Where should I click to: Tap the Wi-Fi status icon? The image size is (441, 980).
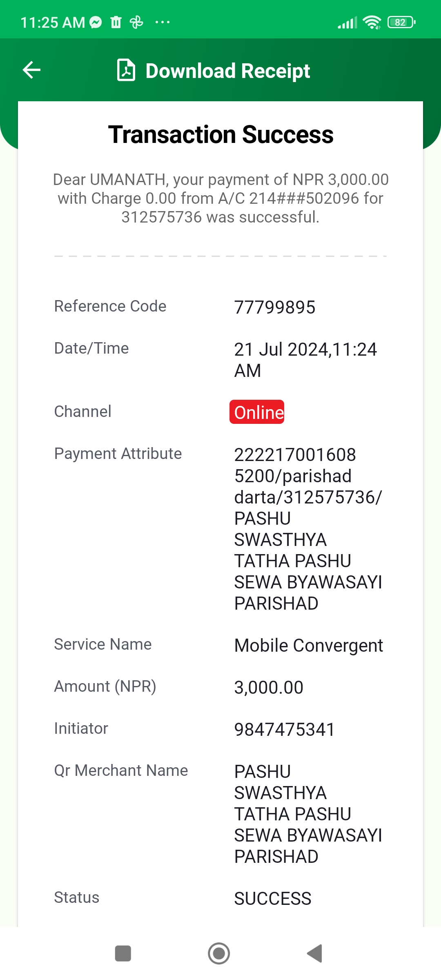coord(372,22)
